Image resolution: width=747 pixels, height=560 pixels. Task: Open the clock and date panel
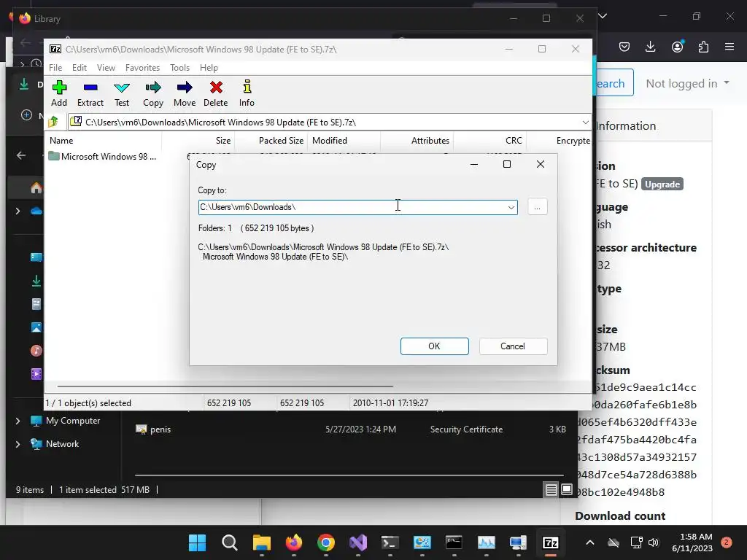click(692, 542)
